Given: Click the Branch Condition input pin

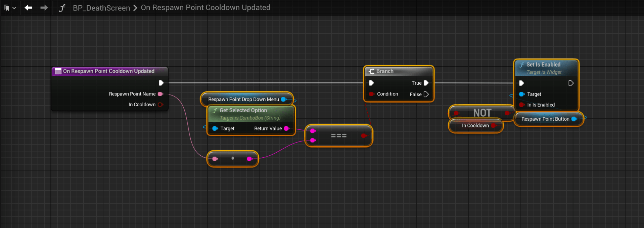Looking at the screenshot, I should (371, 94).
